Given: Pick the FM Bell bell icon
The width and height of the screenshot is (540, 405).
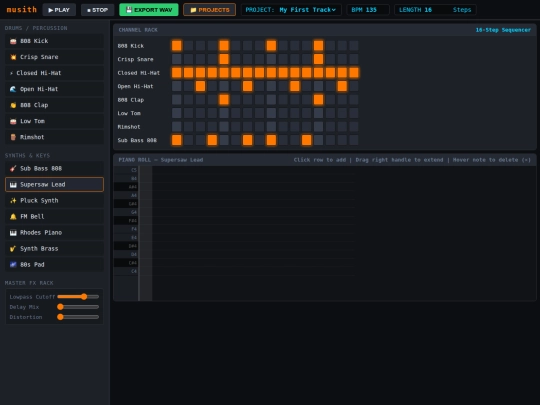Looking at the screenshot, I should click(x=13, y=217).
